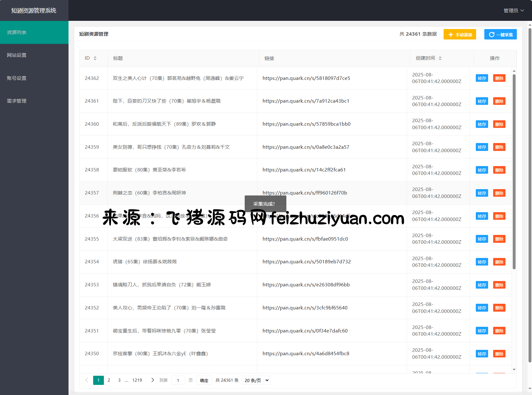Viewport: 532px width, 395px height.
Task: Click 手动添加 plus button
Action: [459, 34]
